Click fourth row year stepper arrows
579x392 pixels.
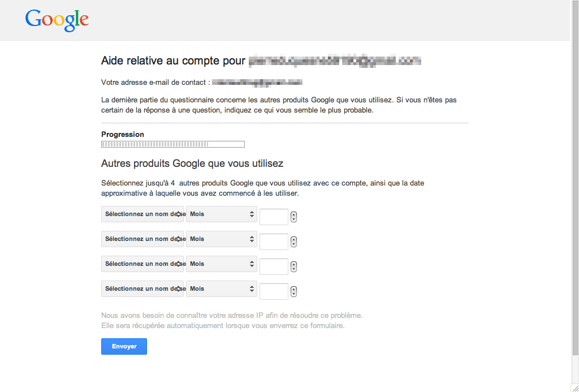click(293, 291)
